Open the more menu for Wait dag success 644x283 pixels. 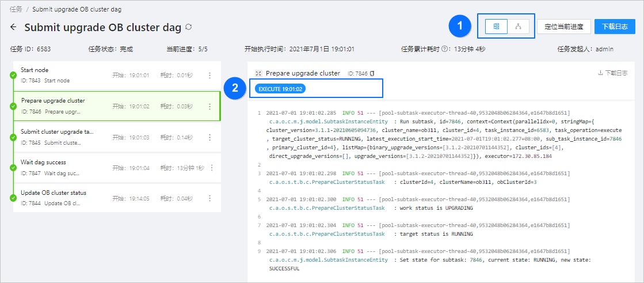(212, 167)
